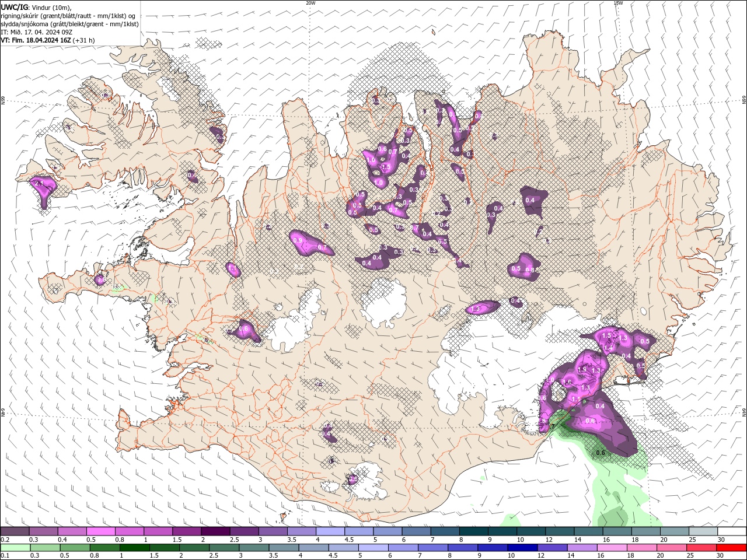
Task: Pick the bright red swatch after 30 in the rain scale
Action: 731,548
